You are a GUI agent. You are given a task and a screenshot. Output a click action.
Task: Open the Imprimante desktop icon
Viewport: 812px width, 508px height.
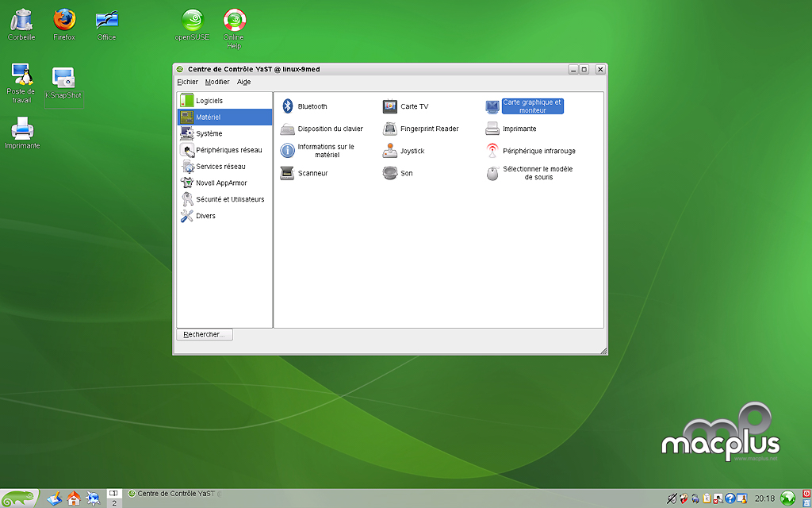tap(21, 133)
